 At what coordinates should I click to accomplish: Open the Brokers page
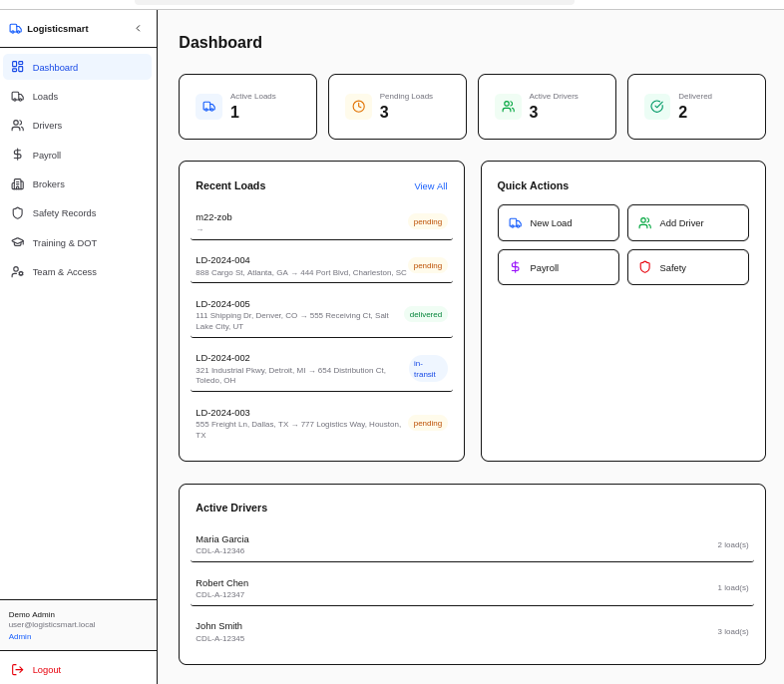coord(77,184)
